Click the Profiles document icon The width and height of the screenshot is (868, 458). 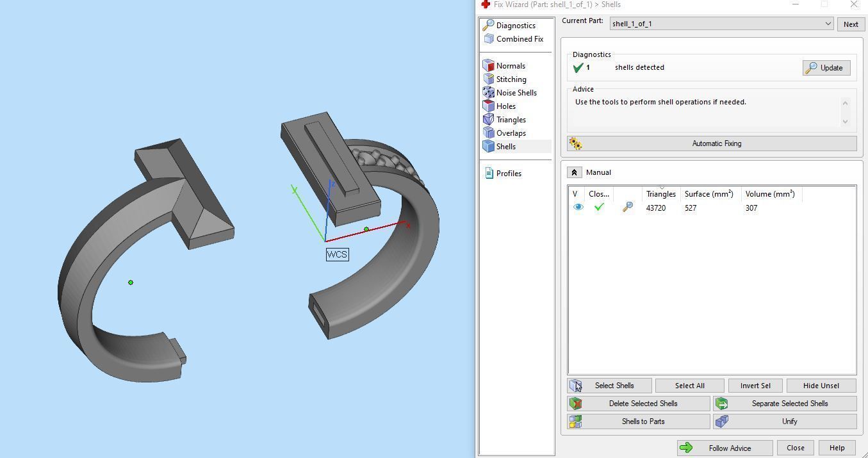tap(489, 174)
